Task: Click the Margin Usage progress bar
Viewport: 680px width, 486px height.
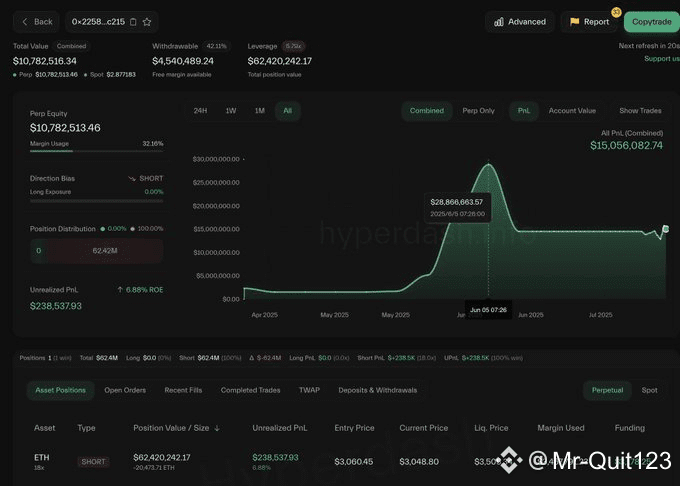Action: coord(96,151)
